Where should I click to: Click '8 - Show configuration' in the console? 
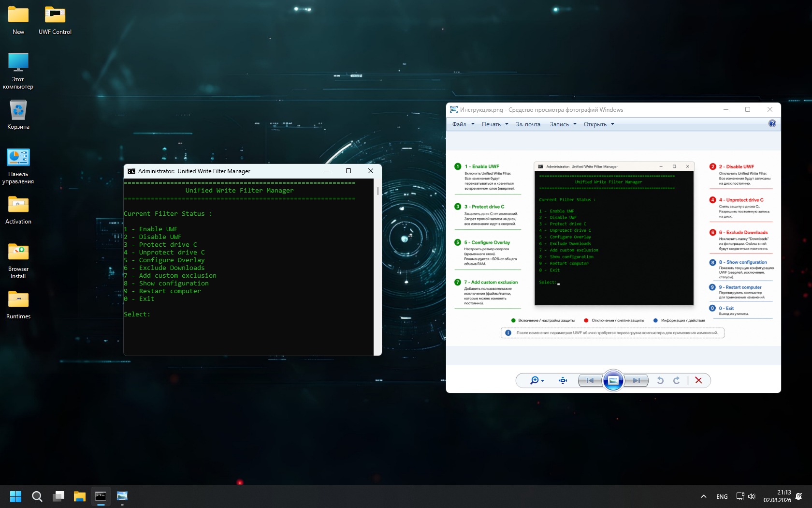166,284
